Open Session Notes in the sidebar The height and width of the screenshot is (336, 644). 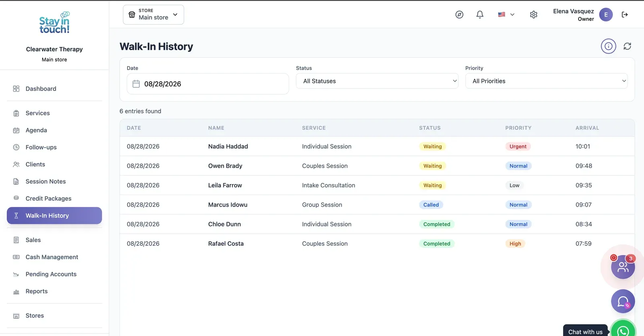click(x=54, y=181)
